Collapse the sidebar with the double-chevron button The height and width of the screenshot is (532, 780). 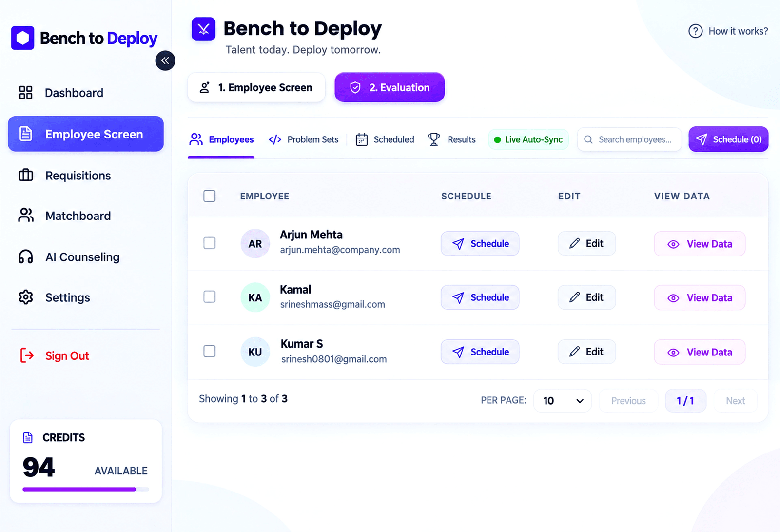[x=165, y=60]
